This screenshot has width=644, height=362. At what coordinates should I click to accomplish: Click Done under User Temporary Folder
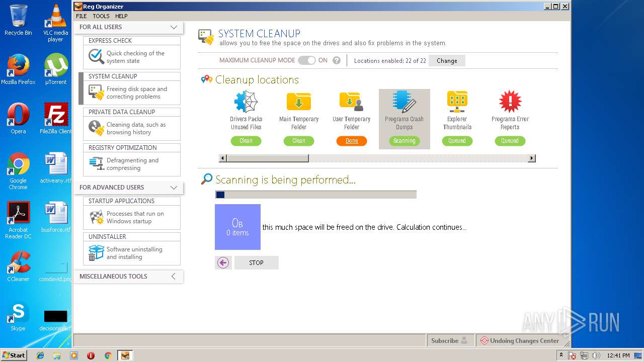click(352, 141)
